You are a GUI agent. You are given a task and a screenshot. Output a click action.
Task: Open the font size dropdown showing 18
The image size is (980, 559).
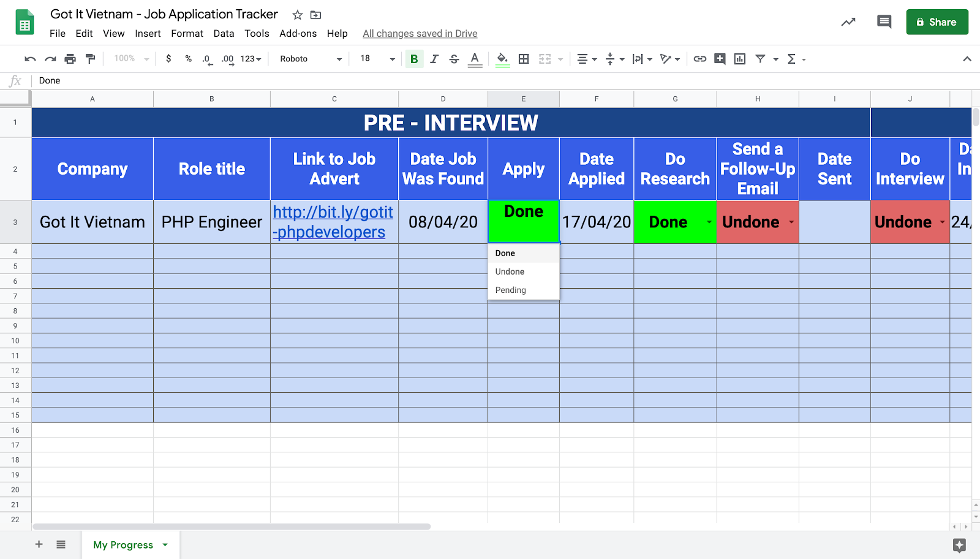(x=377, y=59)
